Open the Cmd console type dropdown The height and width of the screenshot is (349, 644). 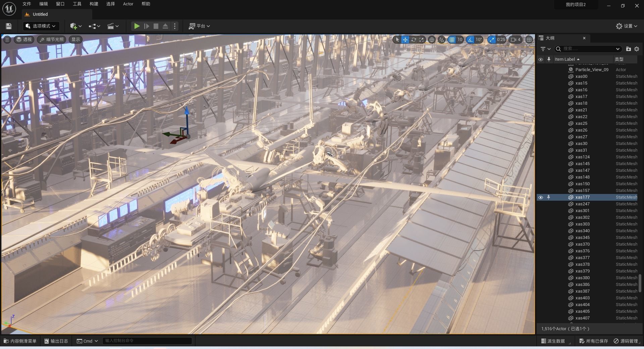click(x=87, y=341)
